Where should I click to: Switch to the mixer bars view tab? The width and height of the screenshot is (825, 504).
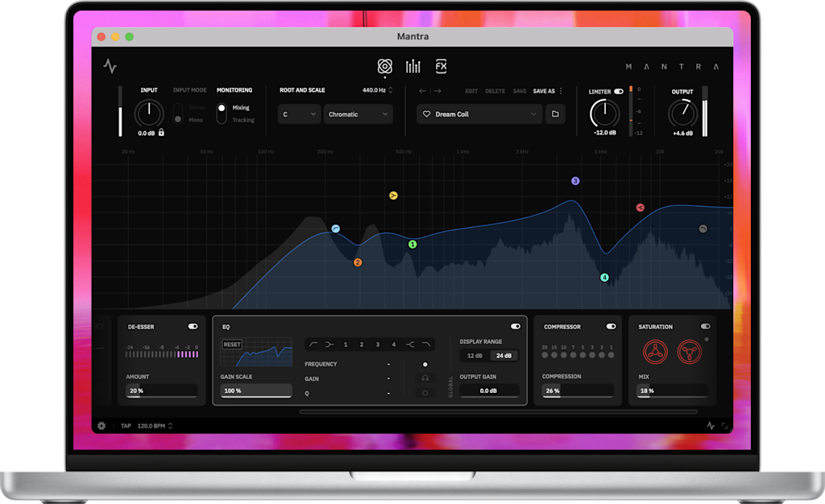tap(413, 66)
